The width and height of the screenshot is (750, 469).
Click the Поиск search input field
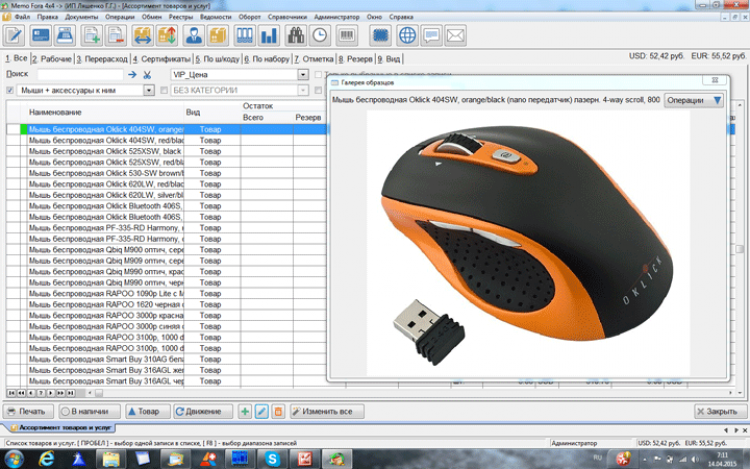click(80, 75)
